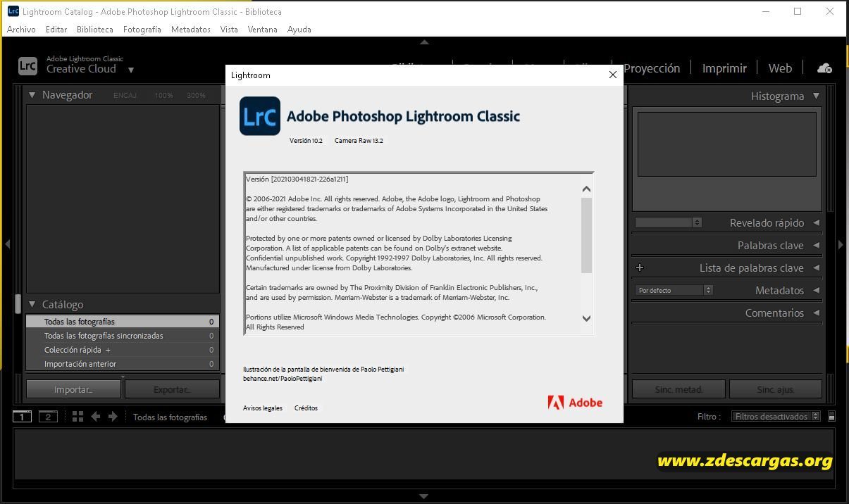Click the empty histogram display area
The width and height of the screenshot is (849, 504).
point(726,144)
